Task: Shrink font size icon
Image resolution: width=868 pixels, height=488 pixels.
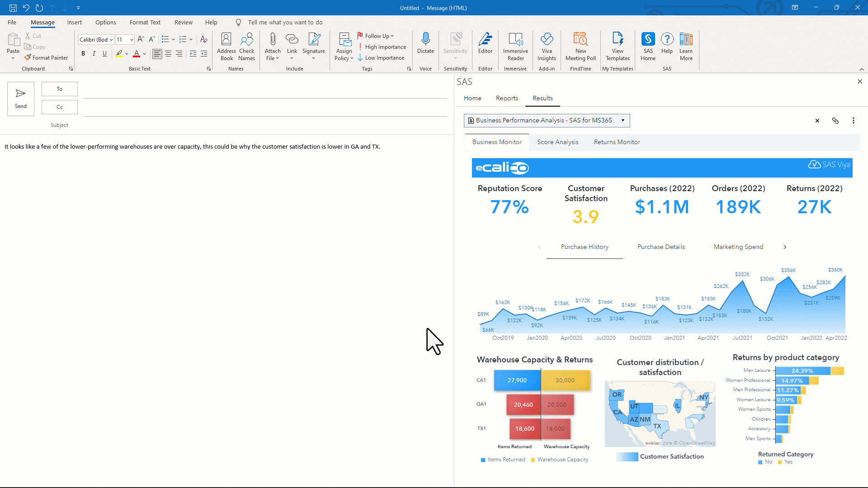Action: [x=151, y=39]
